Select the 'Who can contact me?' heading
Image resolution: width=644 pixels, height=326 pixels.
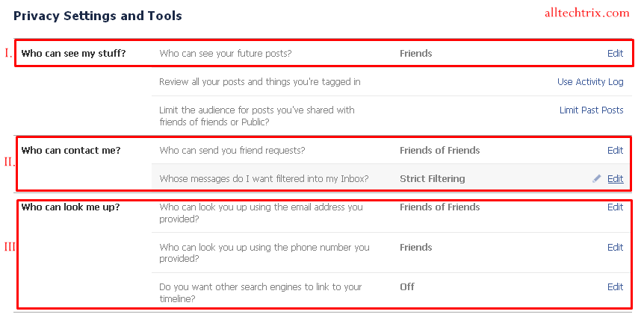(71, 150)
